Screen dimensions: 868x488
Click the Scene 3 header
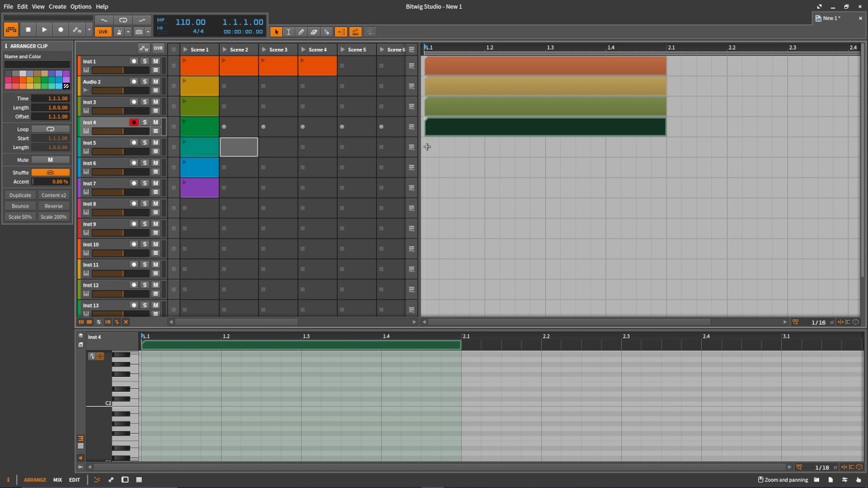[278, 49]
